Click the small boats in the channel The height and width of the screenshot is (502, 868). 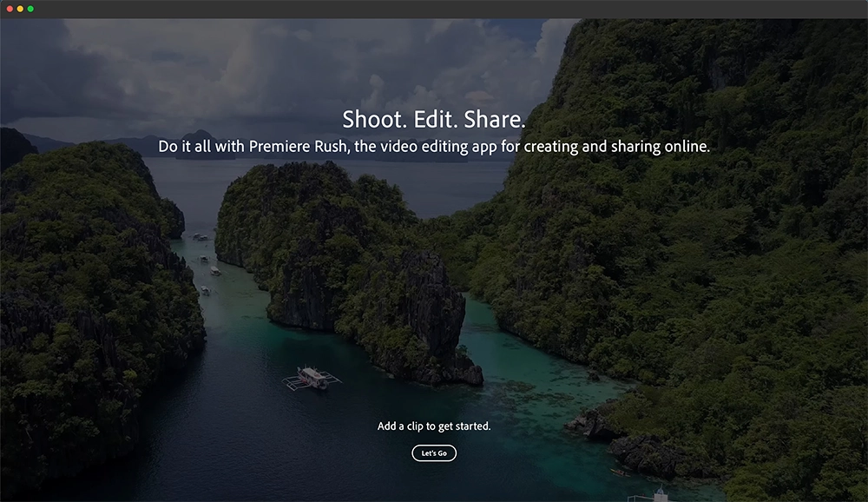coord(208,261)
